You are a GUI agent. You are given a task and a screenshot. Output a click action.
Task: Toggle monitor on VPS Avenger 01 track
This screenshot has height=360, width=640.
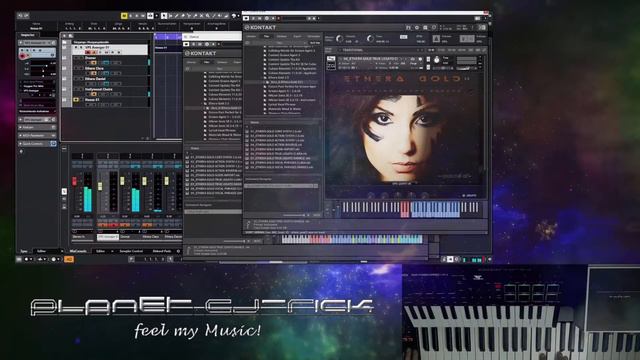pyautogui.click(x=94, y=52)
